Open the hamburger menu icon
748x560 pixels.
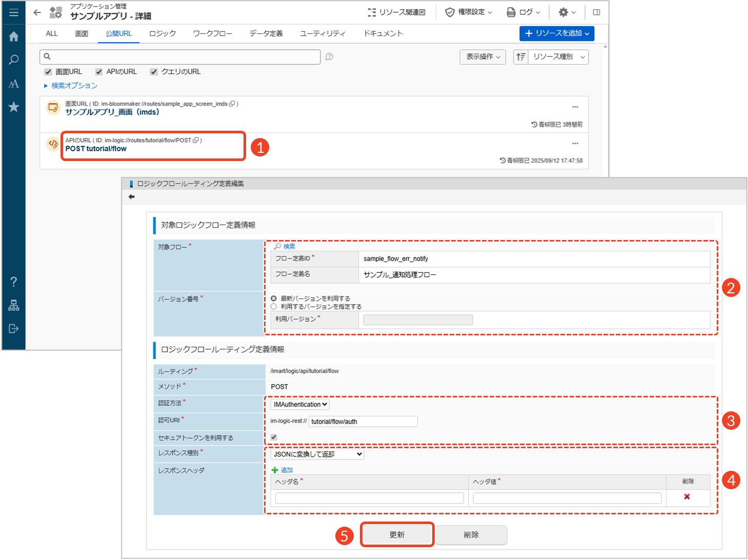[x=14, y=12]
